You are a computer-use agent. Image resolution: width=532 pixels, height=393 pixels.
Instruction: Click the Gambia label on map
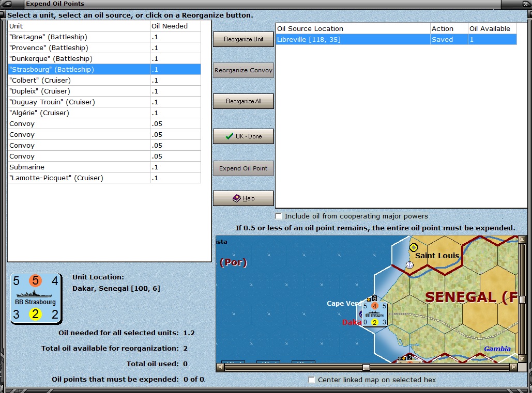pyautogui.click(x=497, y=349)
